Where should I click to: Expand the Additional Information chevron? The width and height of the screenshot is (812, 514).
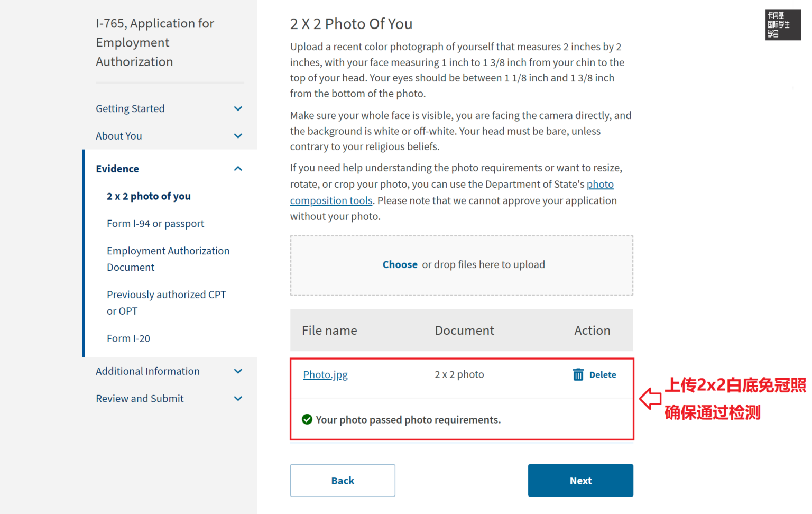238,372
